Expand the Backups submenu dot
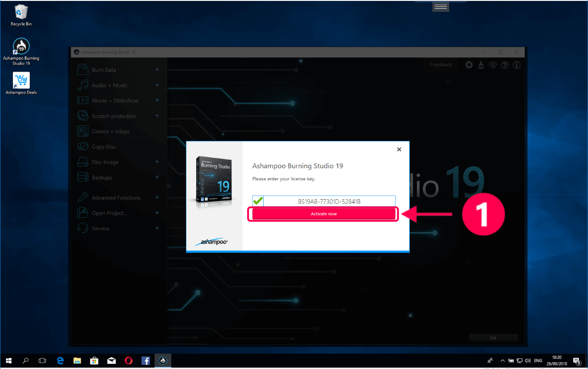The image size is (588, 369). coord(157,178)
